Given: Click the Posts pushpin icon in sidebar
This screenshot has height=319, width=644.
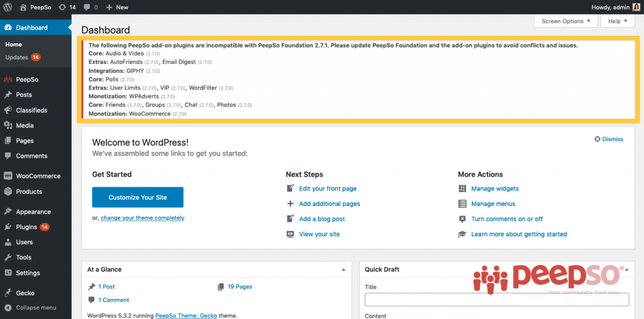Looking at the screenshot, I should [x=8, y=95].
